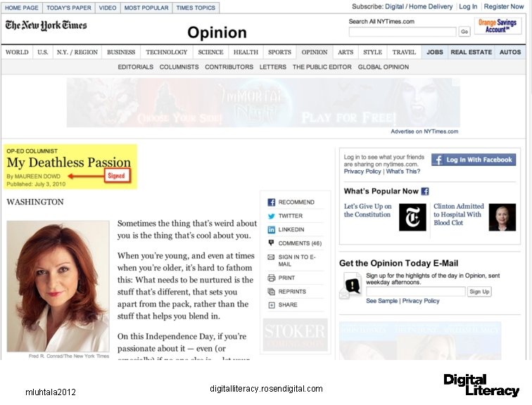Click the New York Times logo
Viewport: 532px width, 405px height.
[46, 25]
